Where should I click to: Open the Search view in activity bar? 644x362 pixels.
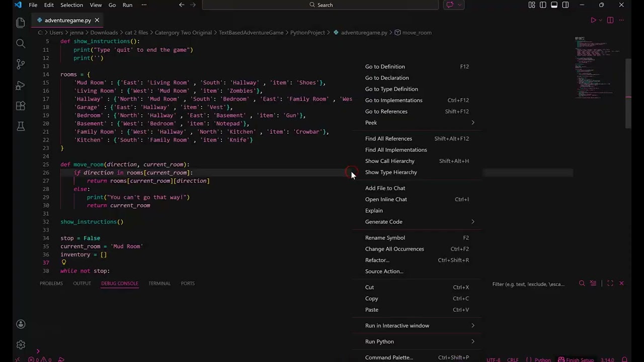(21, 44)
